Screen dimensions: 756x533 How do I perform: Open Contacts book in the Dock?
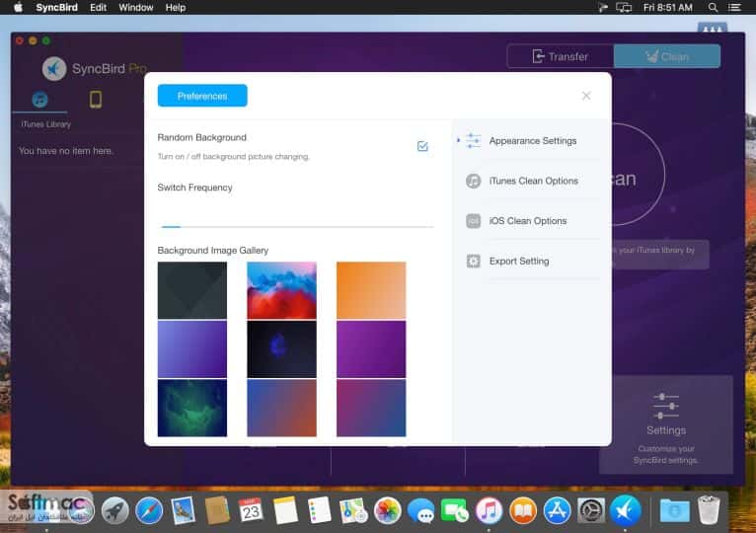pos(217,510)
